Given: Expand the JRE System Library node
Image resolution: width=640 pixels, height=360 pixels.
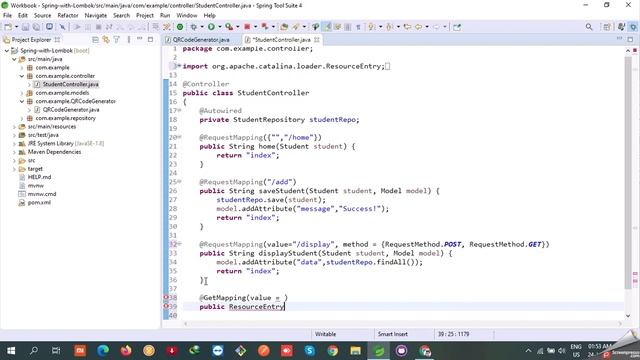Looking at the screenshot, I should pyautogui.click(x=14, y=144).
